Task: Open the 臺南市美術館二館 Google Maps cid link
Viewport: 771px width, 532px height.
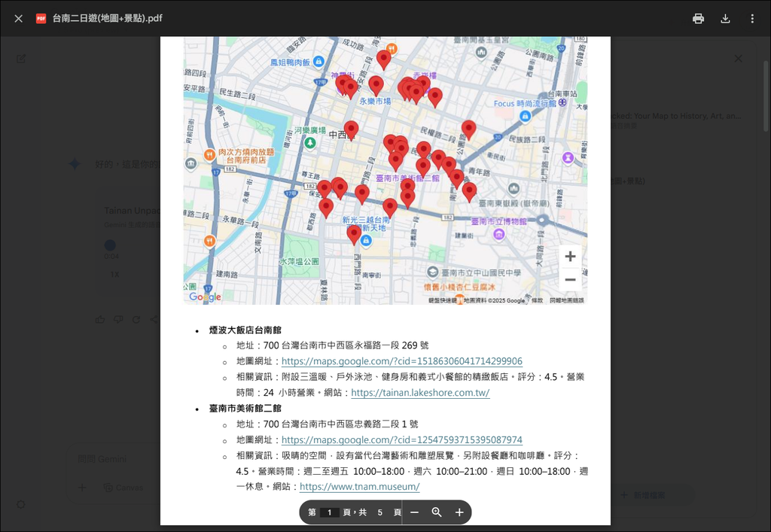Action: coord(402,440)
